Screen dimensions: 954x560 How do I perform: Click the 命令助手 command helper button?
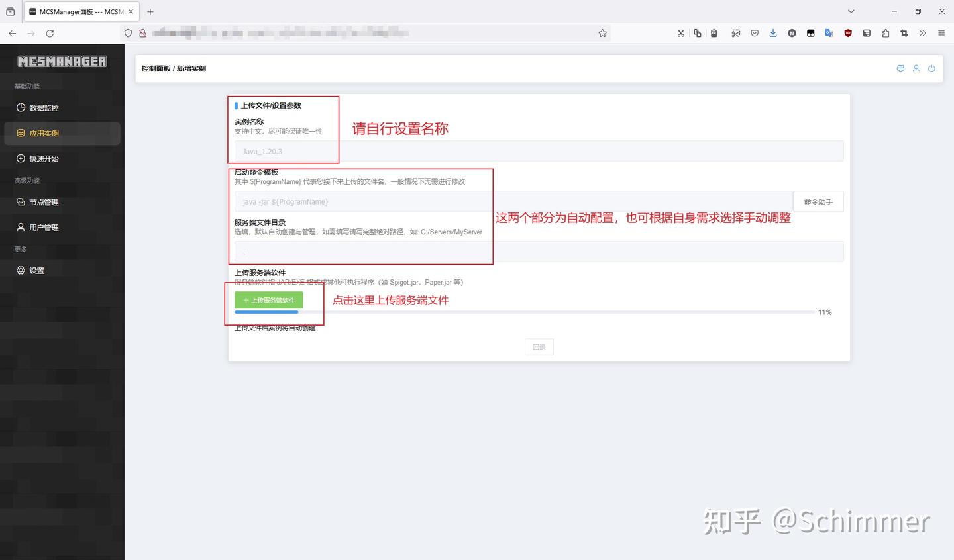pos(818,201)
